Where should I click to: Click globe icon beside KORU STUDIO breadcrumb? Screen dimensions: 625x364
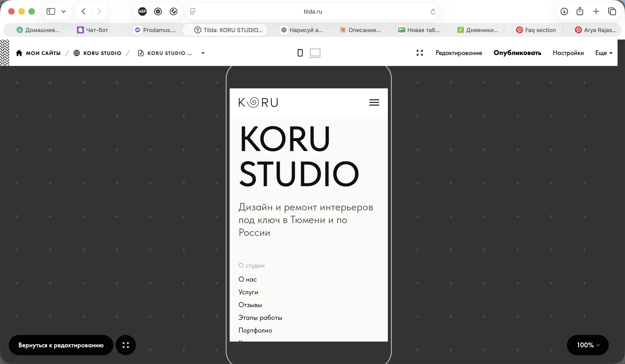(77, 53)
